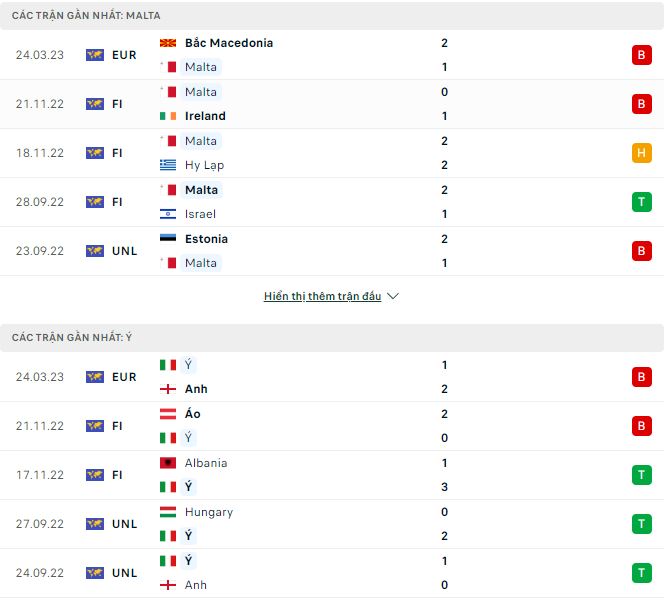
Task: Click the Greece flag beside Hy Lạp
Action: (168, 165)
